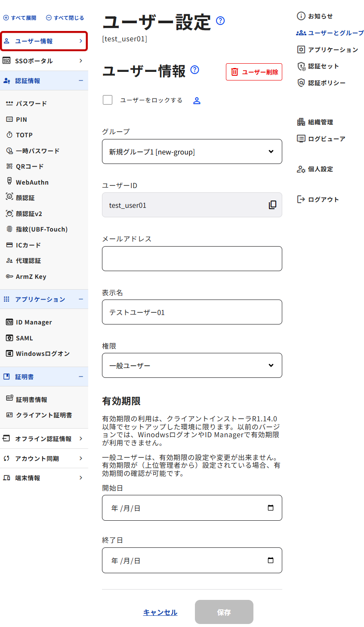Open the グループ dropdown
Screen dimensions: 364x627
192,151
